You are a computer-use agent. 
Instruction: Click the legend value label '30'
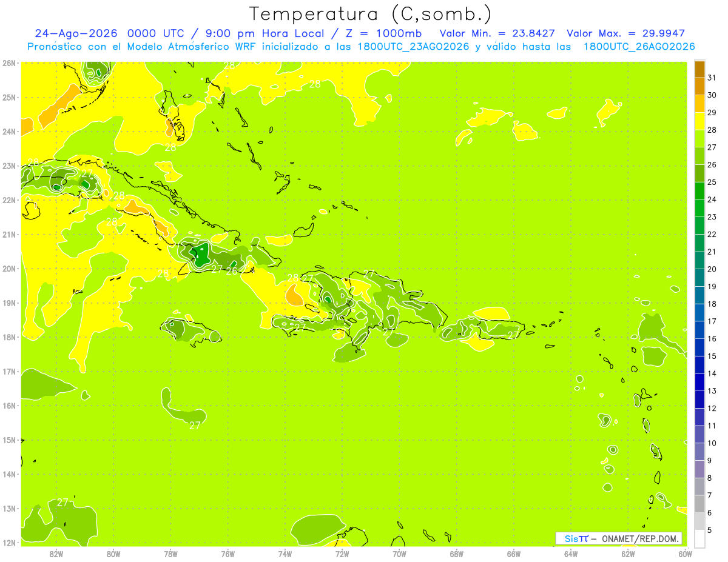712,95
